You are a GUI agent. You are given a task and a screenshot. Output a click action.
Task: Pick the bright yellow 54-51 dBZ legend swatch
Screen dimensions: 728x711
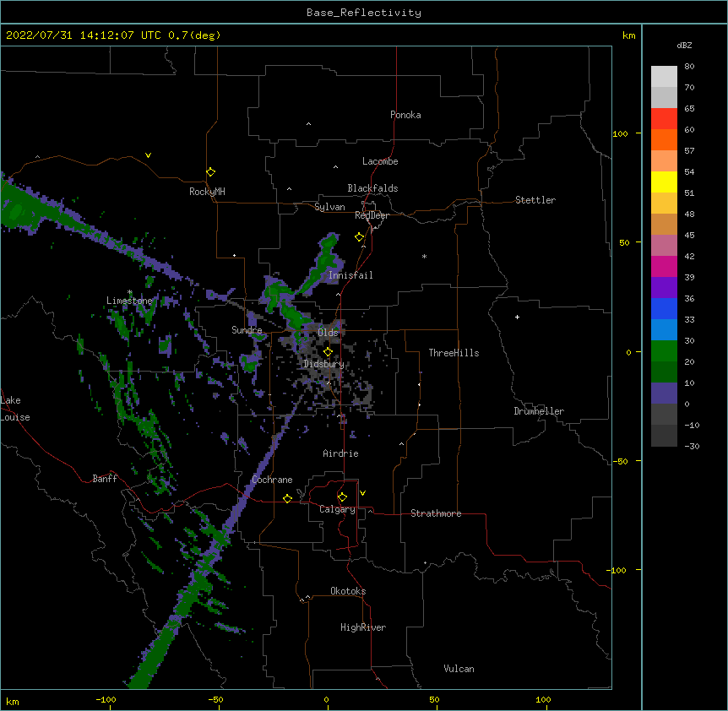click(664, 182)
